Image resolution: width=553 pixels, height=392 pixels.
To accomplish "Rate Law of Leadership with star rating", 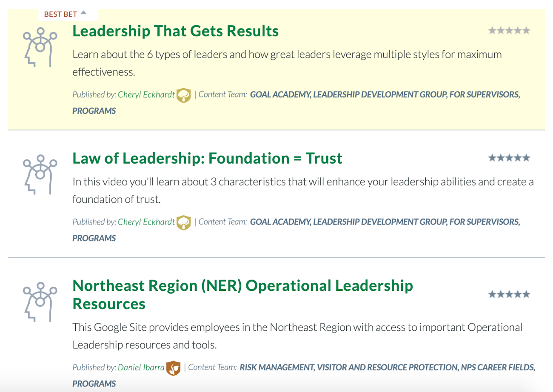I will click(509, 158).
